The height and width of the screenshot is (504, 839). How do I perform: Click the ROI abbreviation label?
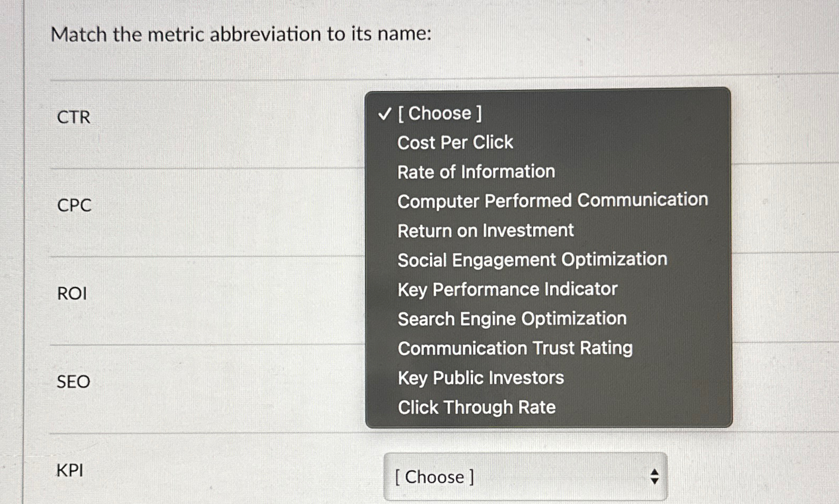click(x=71, y=294)
